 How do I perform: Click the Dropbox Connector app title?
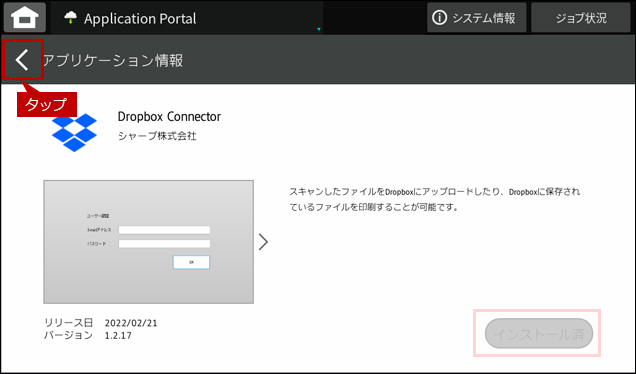169,116
